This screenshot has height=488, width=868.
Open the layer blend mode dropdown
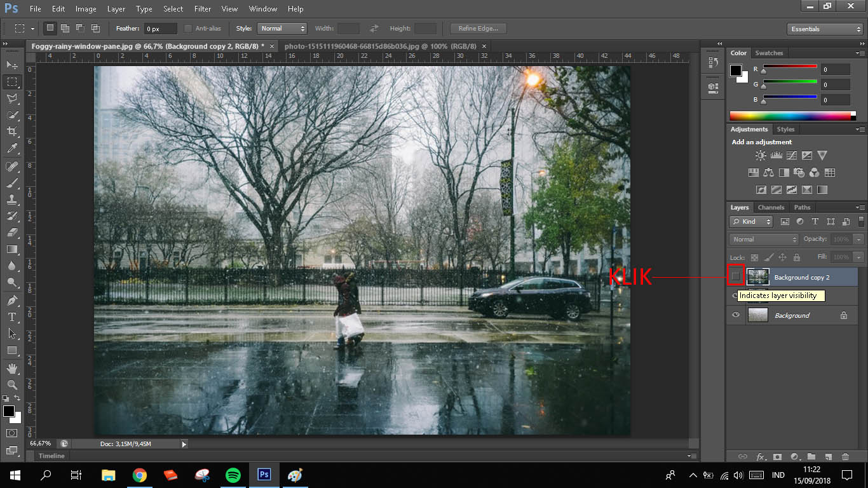pyautogui.click(x=764, y=240)
